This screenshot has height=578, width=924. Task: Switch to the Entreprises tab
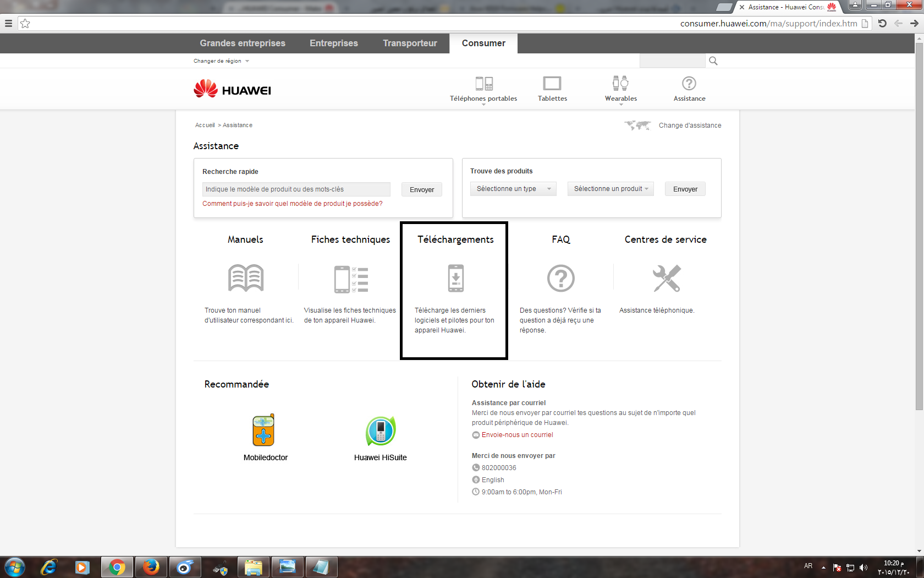[x=334, y=43]
